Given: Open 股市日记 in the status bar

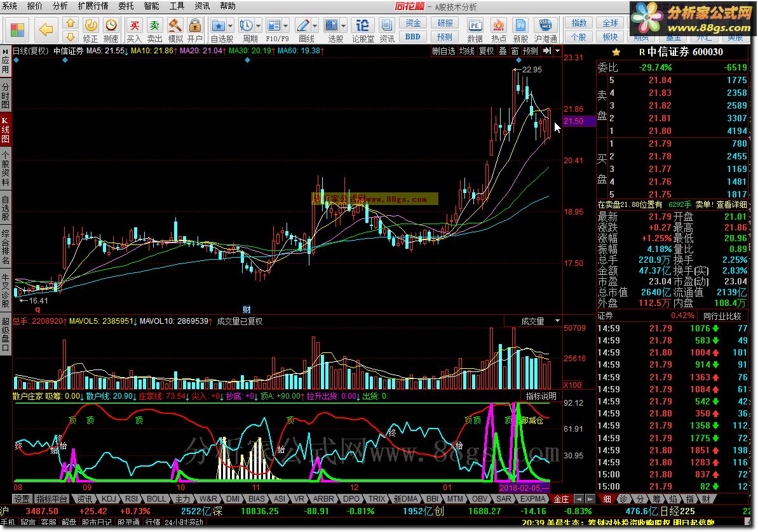Looking at the screenshot, I should click(x=97, y=522).
